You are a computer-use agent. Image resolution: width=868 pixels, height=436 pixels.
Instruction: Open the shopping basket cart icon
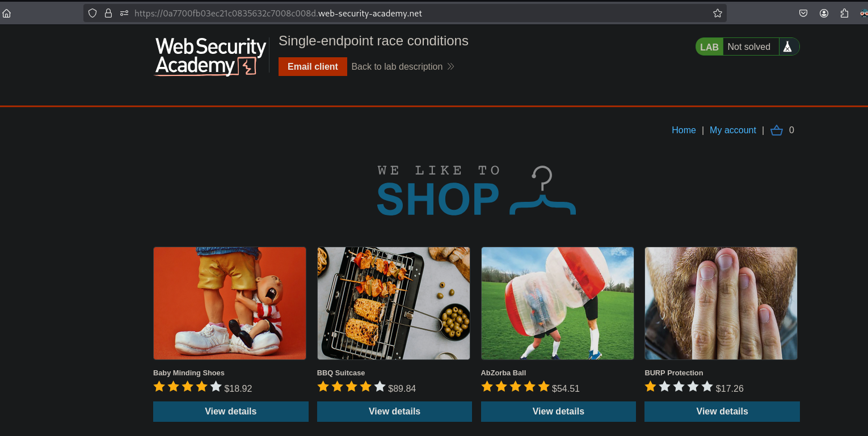tap(777, 130)
